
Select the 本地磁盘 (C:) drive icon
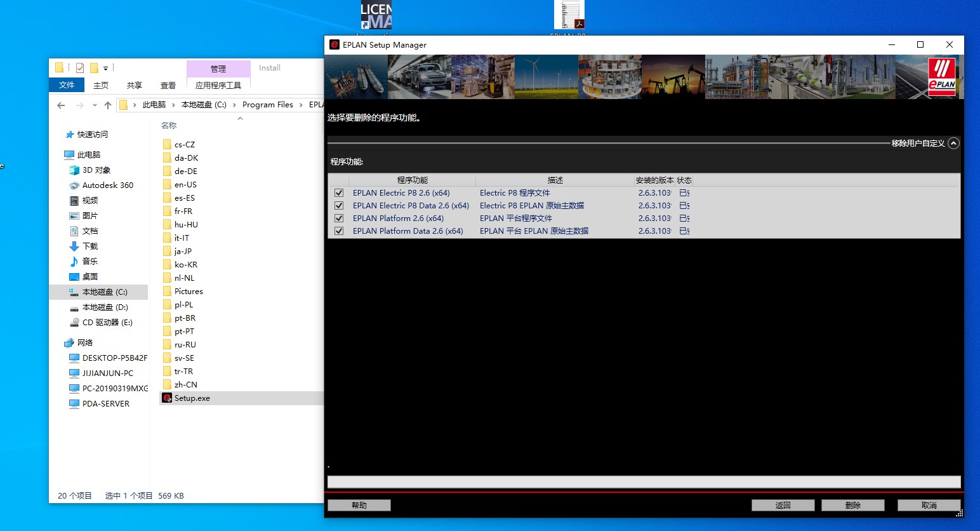click(74, 292)
